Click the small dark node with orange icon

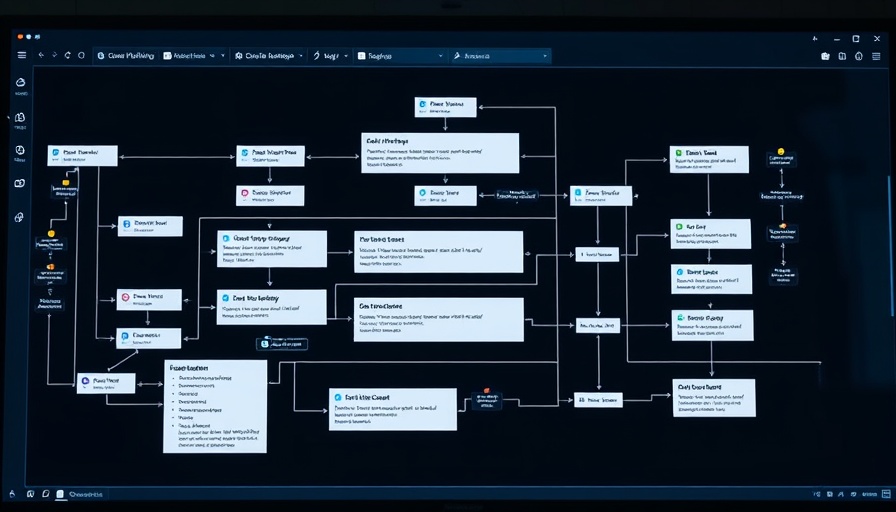point(488,399)
